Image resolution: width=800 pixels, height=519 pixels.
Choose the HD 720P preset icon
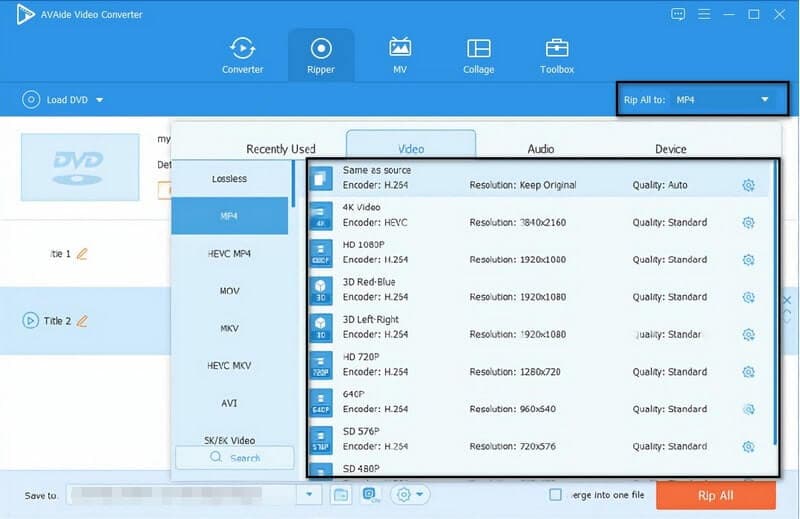pos(321,365)
